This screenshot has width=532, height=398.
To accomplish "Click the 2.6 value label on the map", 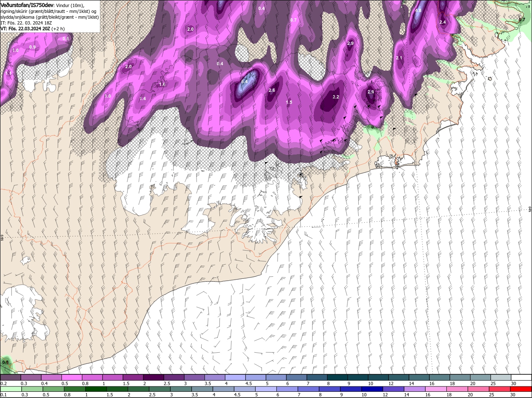I will point(272,90).
